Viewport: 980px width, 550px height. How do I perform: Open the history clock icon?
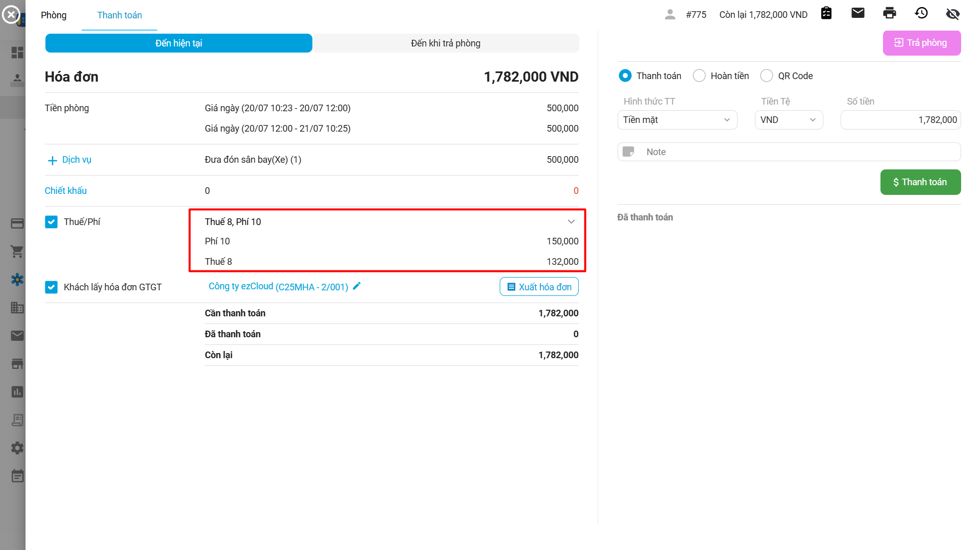click(x=921, y=13)
